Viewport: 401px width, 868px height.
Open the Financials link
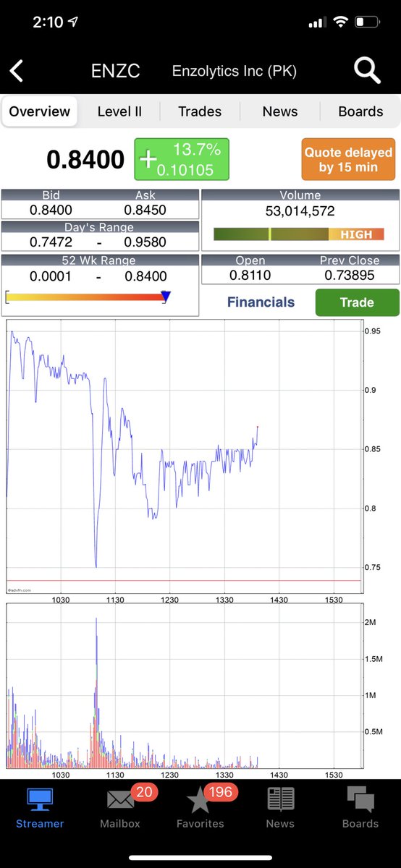261,302
